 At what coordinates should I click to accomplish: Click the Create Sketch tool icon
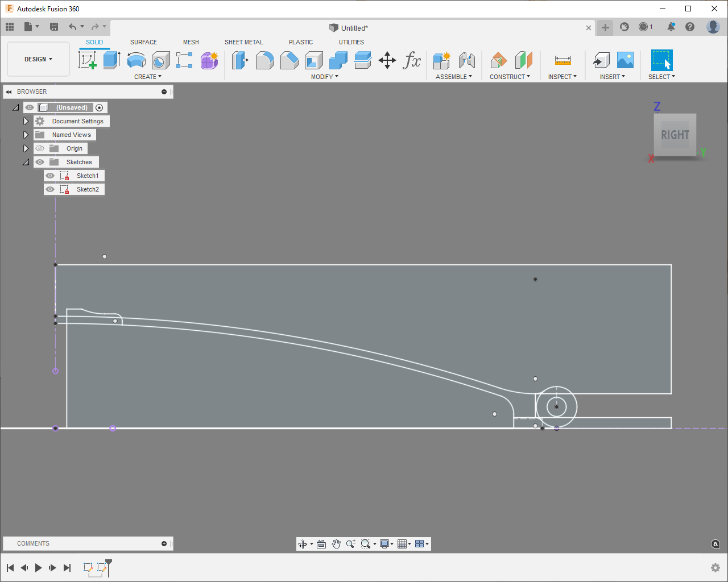click(x=87, y=60)
